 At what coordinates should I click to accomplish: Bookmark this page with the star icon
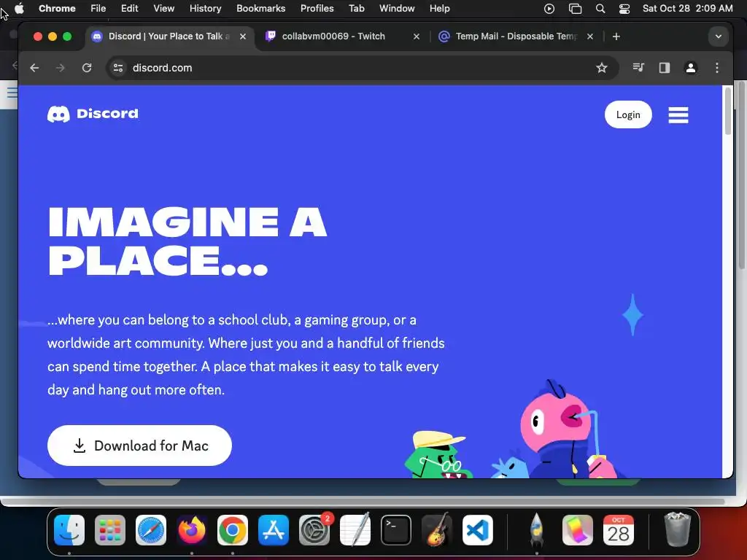pyautogui.click(x=601, y=68)
